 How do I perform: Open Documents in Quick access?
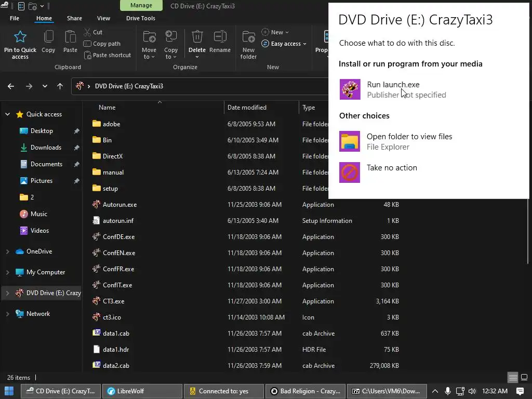[46, 164]
